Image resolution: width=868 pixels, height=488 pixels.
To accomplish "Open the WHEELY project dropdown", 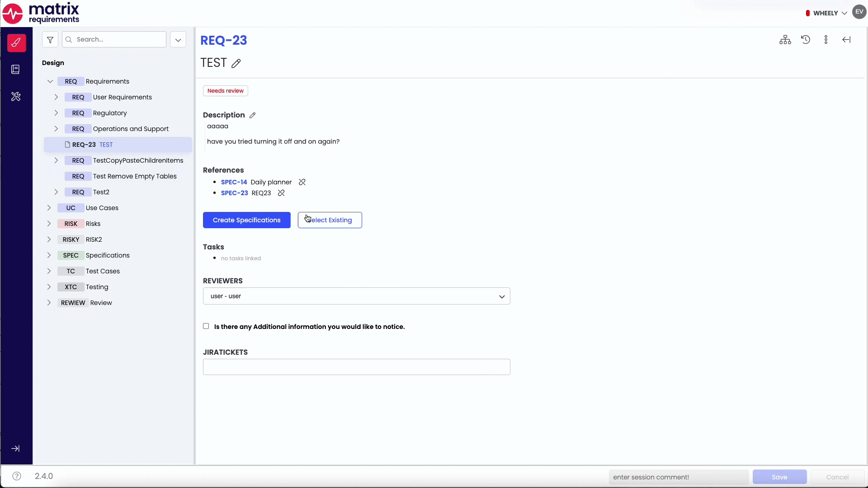I will [826, 13].
